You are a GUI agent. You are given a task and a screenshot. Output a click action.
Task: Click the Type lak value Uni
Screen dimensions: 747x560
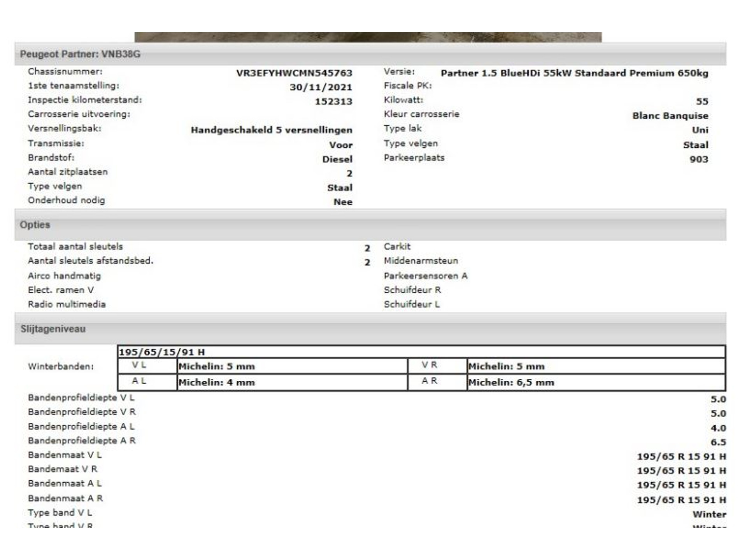[700, 130]
